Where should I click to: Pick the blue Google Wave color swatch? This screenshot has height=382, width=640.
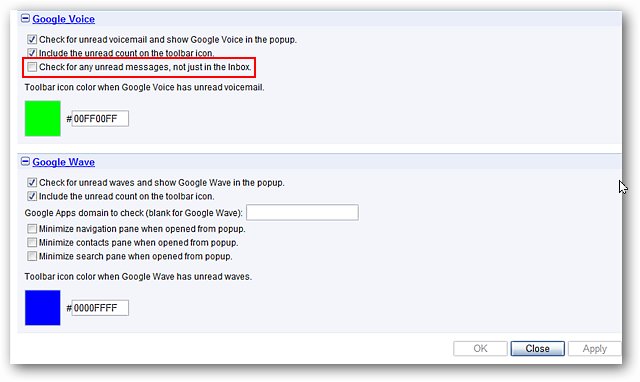pos(42,308)
